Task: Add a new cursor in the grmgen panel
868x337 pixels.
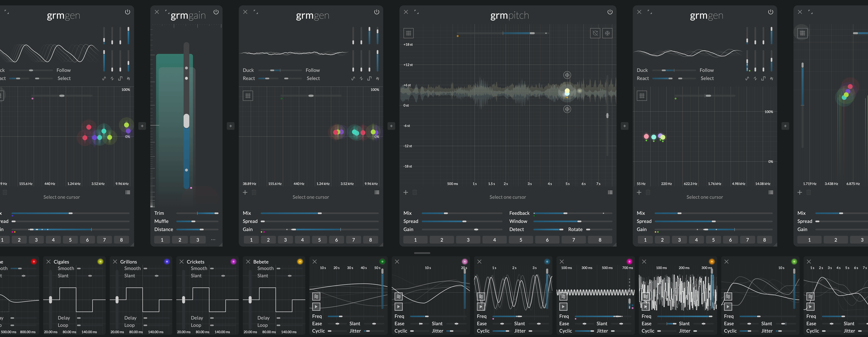Action: point(245,192)
